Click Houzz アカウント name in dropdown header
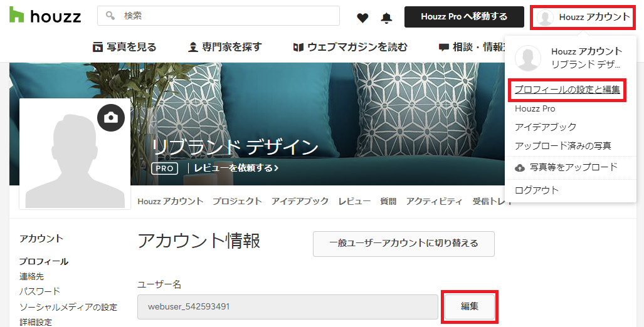 point(586,51)
